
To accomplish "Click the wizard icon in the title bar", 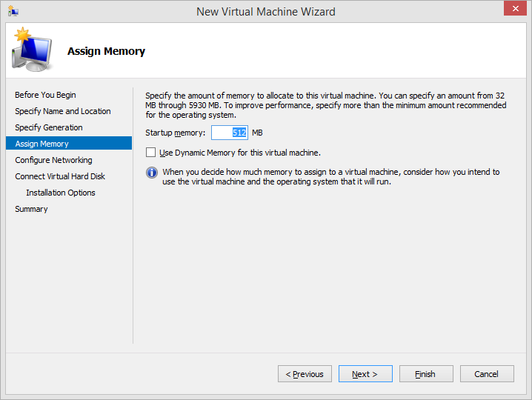I will click(x=13, y=11).
